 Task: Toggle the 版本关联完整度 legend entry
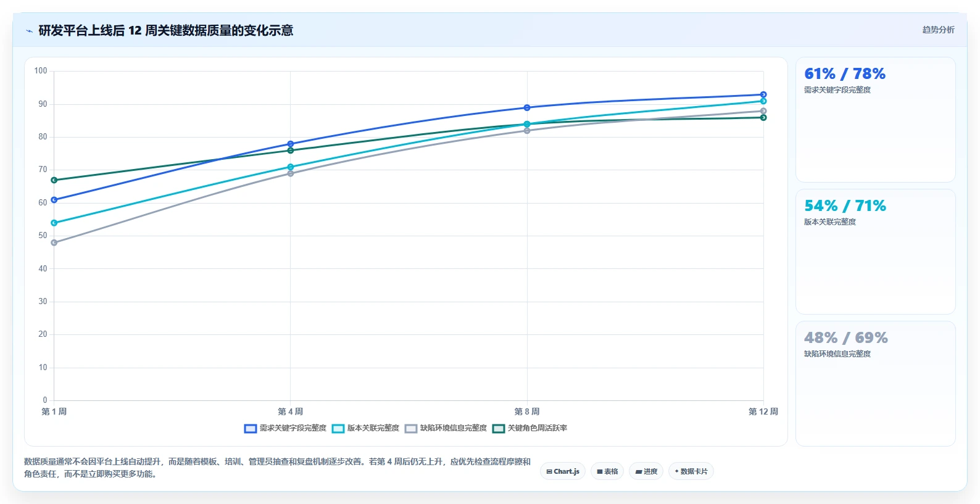tap(365, 428)
